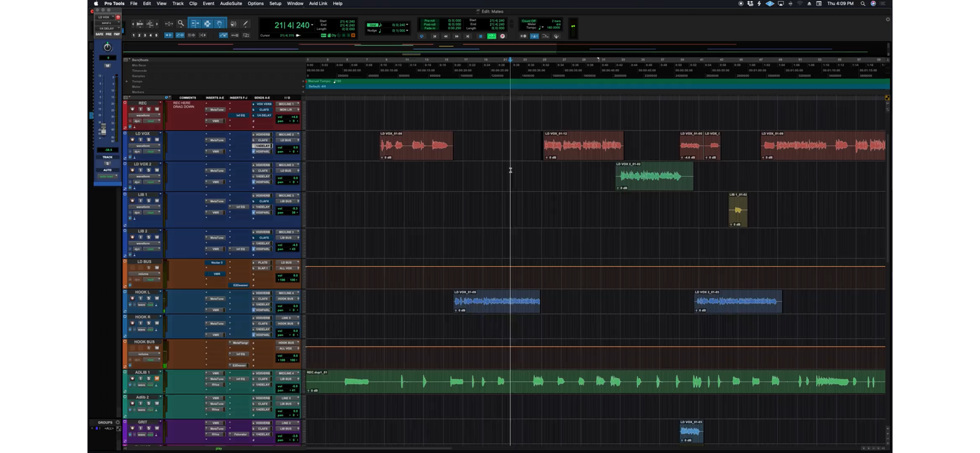The width and height of the screenshot is (980, 453).
Task: Click the Record button in transport
Action: 502,36
